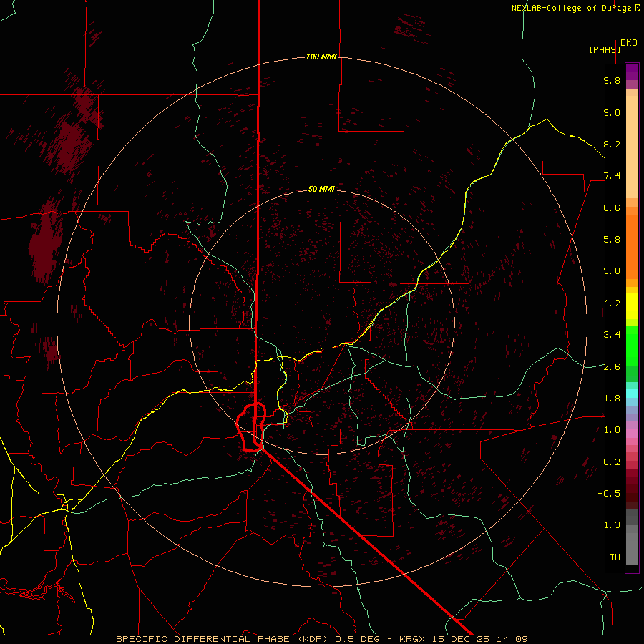Click the 3.4 value on the scale
Screen dimensions: 644x644
pyautogui.click(x=612, y=335)
